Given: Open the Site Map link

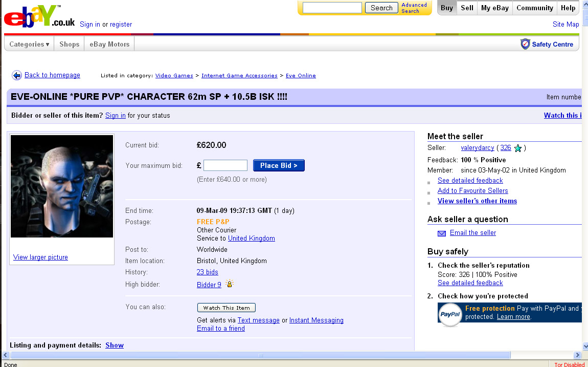Looking at the screenshot, I should click(566, 25).
